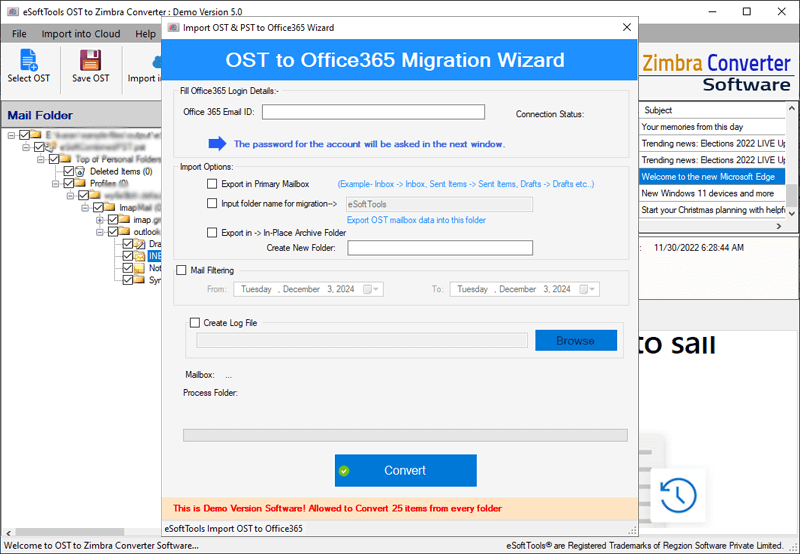Click email list scroll down arrow
800x554 pixels.
[x=791, y=213]
